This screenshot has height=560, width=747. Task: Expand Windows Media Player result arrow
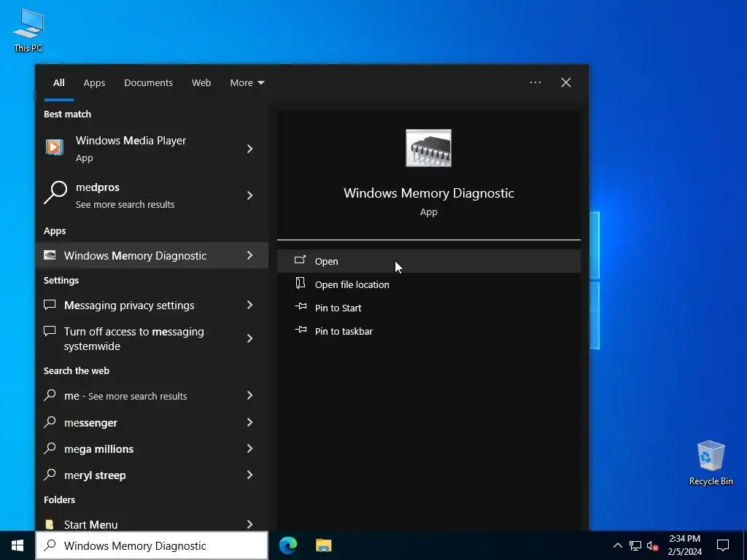coord(249,149)
